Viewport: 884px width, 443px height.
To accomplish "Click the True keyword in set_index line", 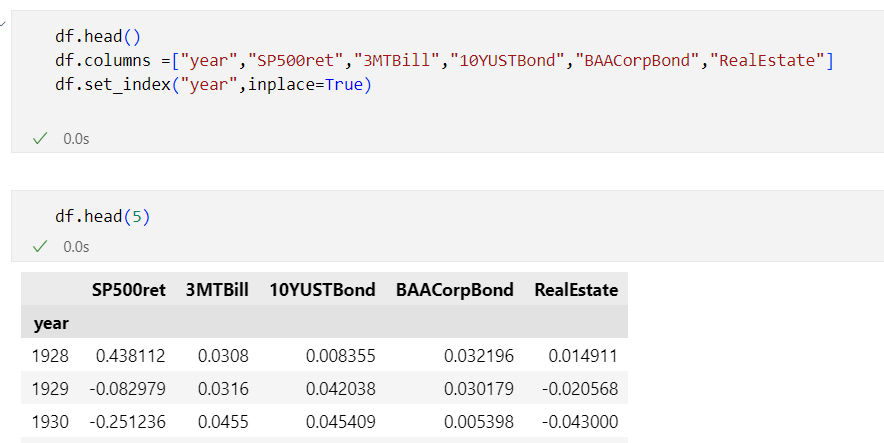I will (x=344, y=85).
